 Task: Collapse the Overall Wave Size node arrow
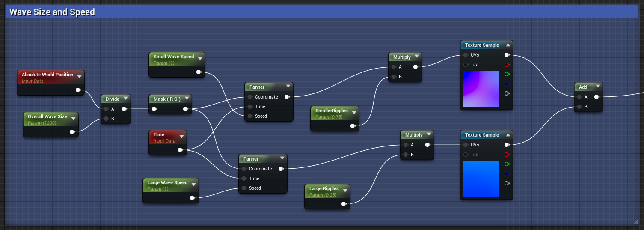click(74, 119)
